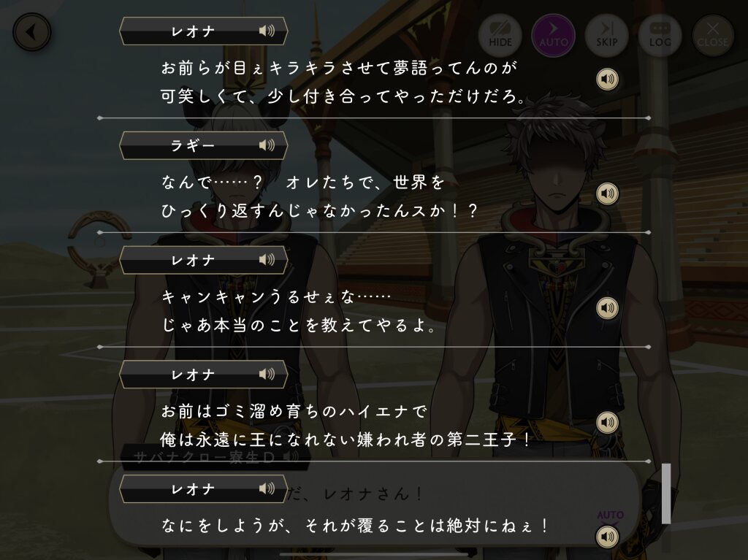The image size is (748, 560).
Task: Tap the back arrow button
Action: tap(31, 32)
